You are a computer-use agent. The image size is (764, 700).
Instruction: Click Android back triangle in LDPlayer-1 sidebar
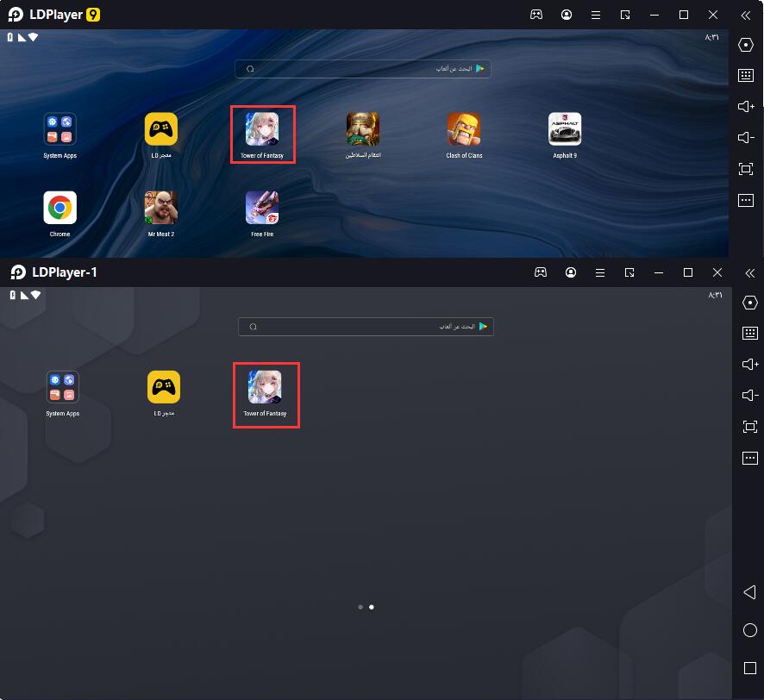coord(750,592)
